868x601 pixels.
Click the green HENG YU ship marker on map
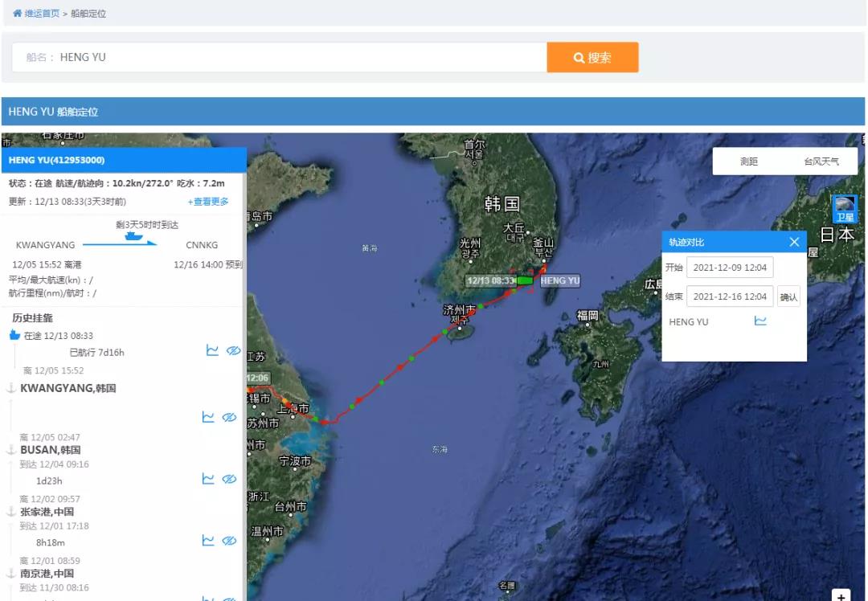pyautogui.click(x=525, y=280)
